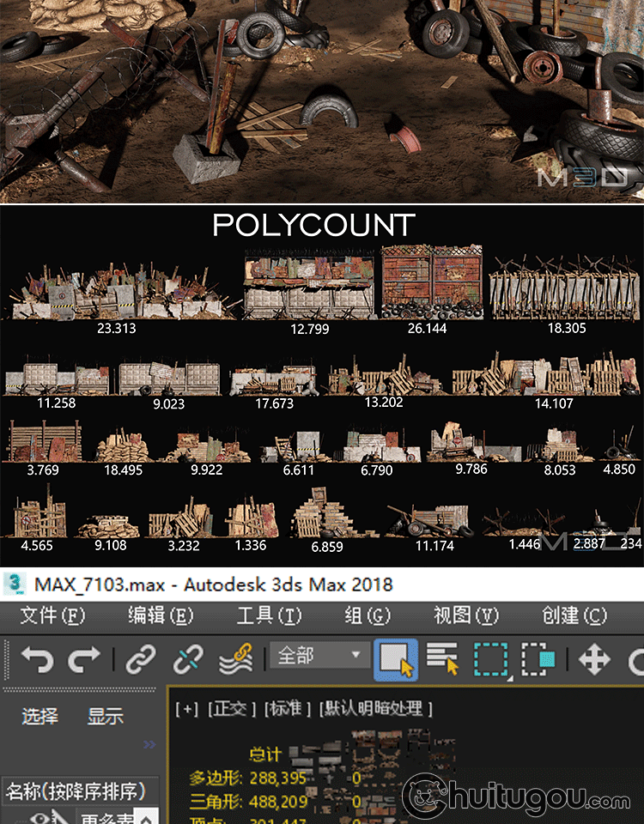The width and height of the screenshot is (644, 824).
Task: Select the wall thumbnail labeled 12.799
Action: click(310, 284)
